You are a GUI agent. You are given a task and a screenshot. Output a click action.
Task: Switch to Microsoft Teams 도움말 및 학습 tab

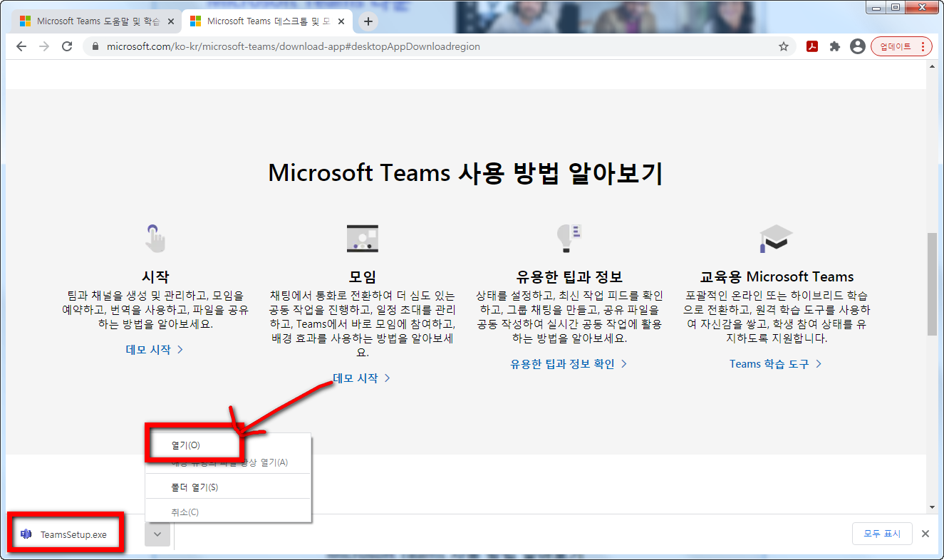pyautogui.click(x=95, y=21)
